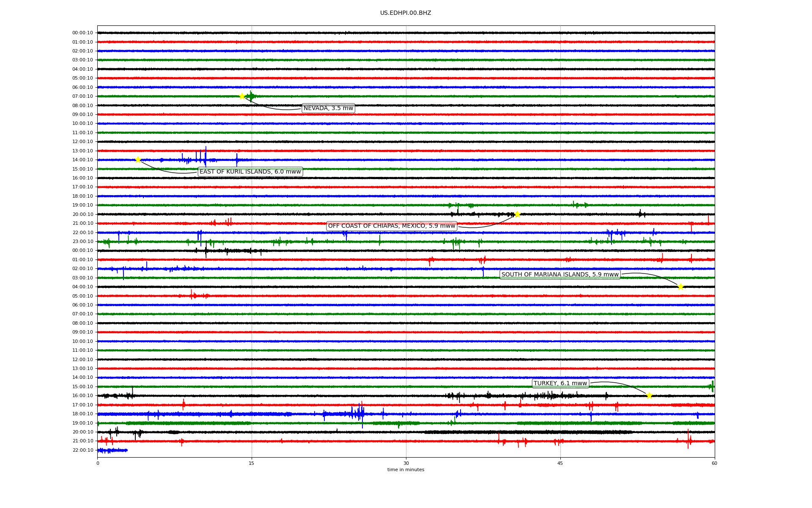
Task: Select the 'SOUTH OF MARIANA ISLANDS, 5.9 mww' label
Action: click(560, 275)
